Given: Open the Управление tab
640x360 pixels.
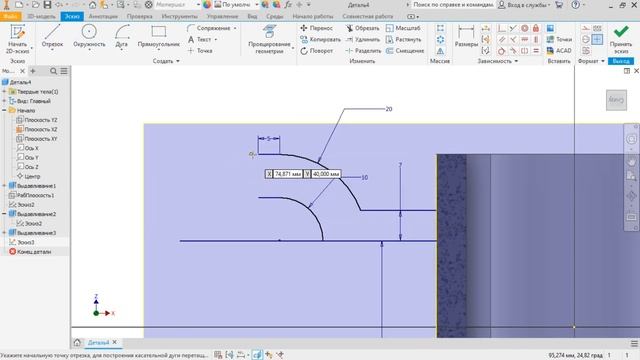Looking at the screenshot, I should (222, 16).
